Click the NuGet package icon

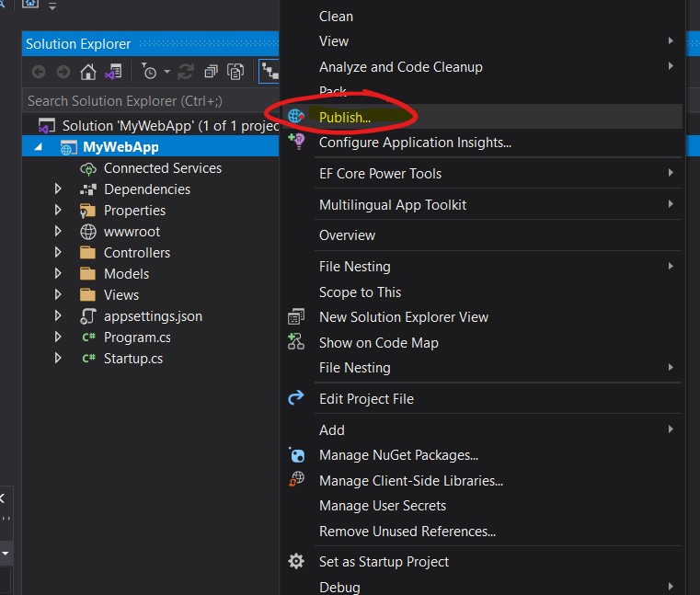coord(296,455)
